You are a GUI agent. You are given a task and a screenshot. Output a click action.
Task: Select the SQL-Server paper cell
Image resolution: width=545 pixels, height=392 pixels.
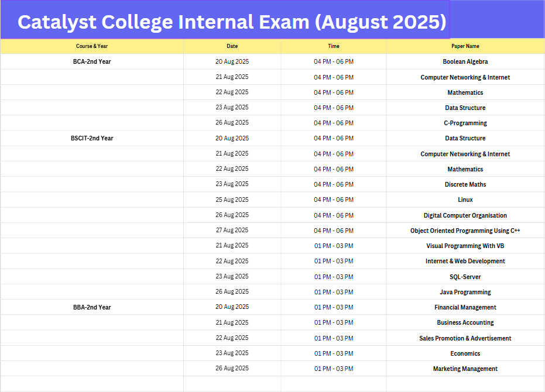(465, 277)
